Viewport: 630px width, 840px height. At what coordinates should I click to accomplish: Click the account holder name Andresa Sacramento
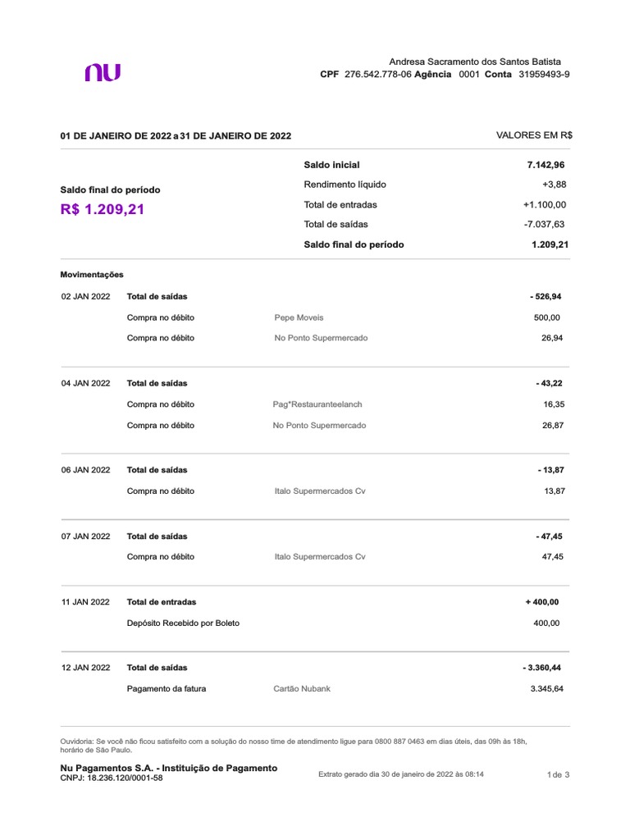pos(475,62)
